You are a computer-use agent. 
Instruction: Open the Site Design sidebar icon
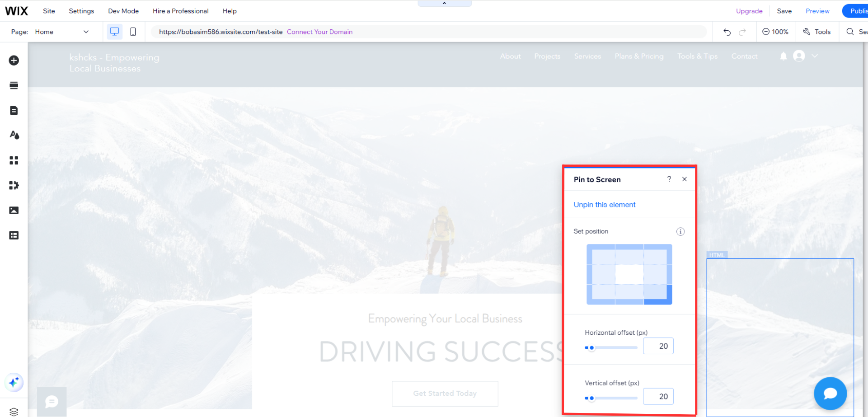pyautogui.click(x=14, y=135)
